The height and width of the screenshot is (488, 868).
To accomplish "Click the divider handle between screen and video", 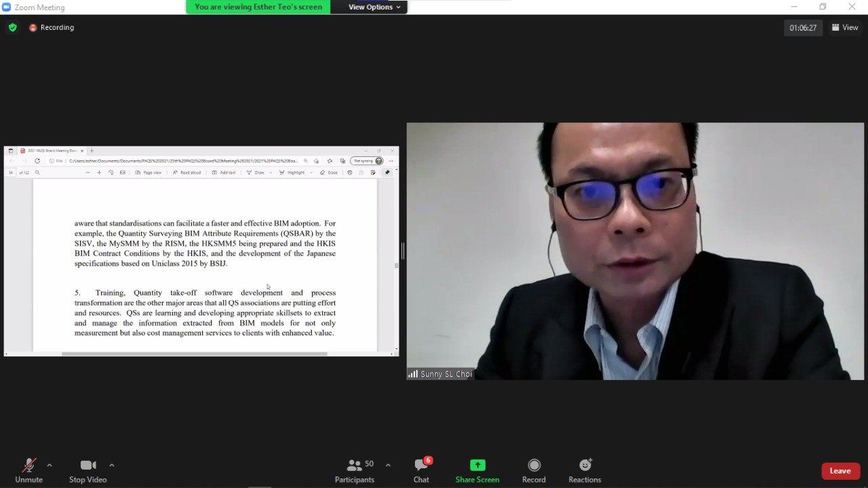I will 403,251.
